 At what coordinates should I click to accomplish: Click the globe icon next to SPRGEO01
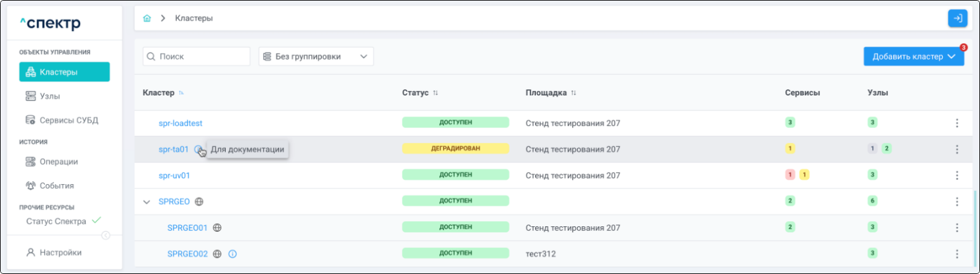[217, 228]
